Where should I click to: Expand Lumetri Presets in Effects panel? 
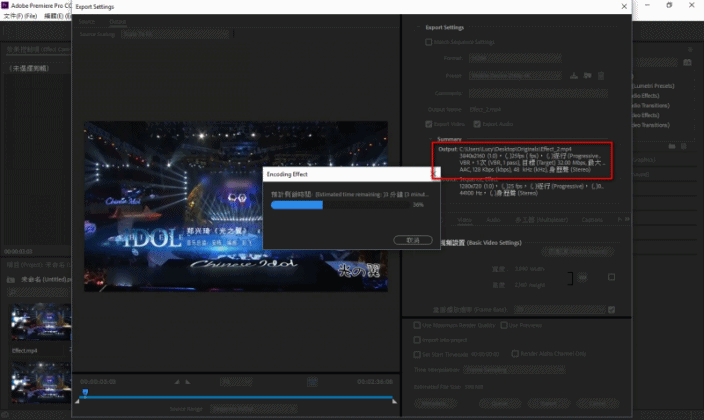pyautogui.click(x=653, y=86)
